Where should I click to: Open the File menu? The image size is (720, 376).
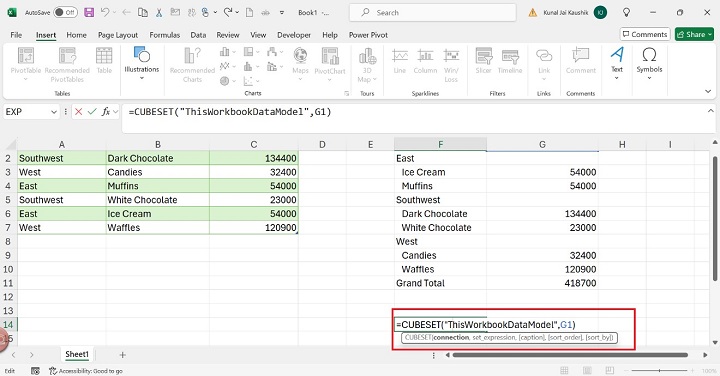point(16,35)
